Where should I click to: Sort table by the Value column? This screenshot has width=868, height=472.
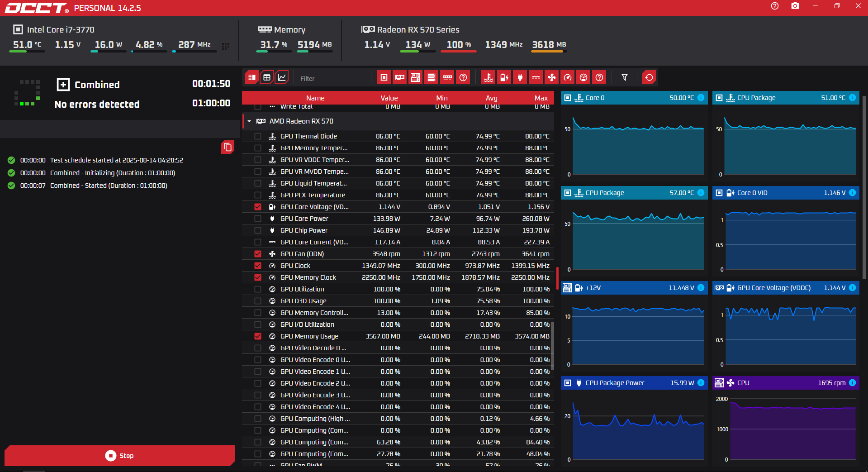click(x=389, y=98)
